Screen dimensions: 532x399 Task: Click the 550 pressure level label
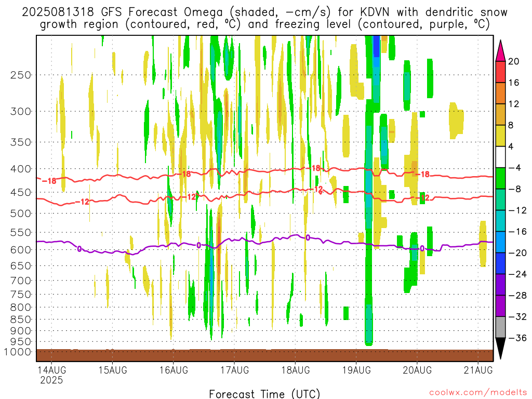(x=21, y=232)
